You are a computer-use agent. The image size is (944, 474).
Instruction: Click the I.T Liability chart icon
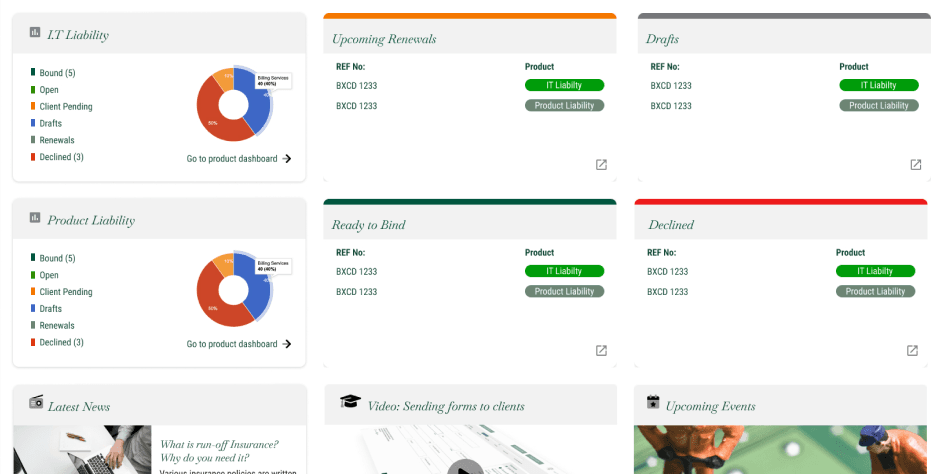35,33
